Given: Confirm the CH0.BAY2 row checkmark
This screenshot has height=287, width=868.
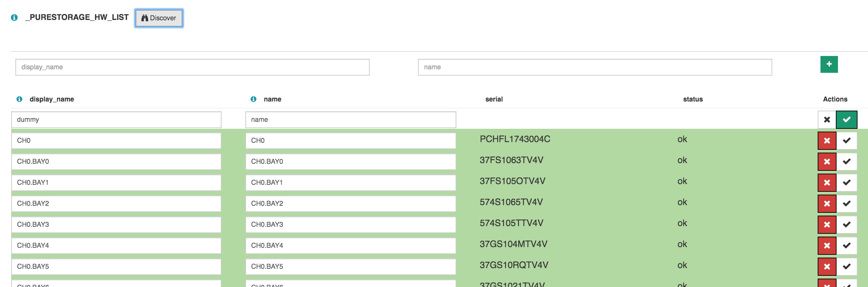Looking at the screenshot, I should pos(847,204).
